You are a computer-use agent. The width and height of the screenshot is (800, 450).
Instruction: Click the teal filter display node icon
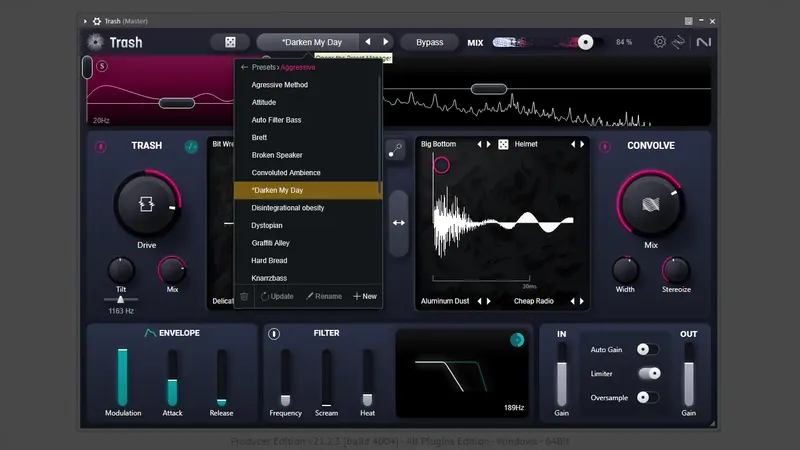[517, 340]
